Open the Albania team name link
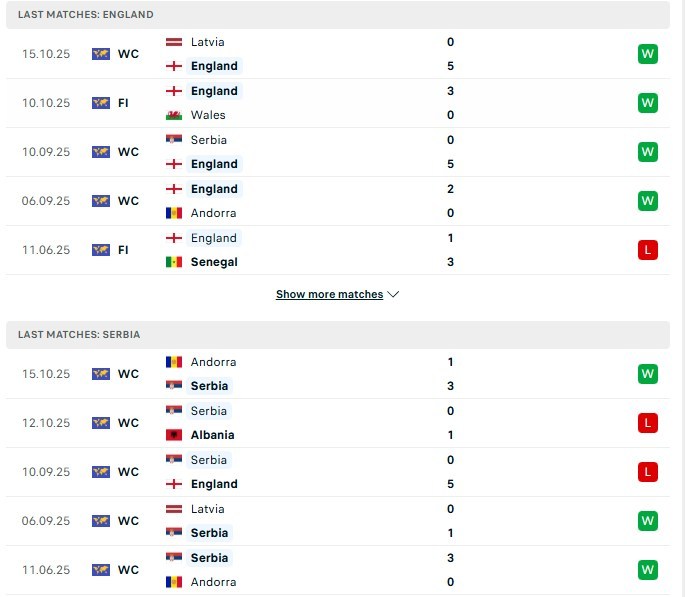This screenshot has width=685, height=597. click(x=212, y=435)
